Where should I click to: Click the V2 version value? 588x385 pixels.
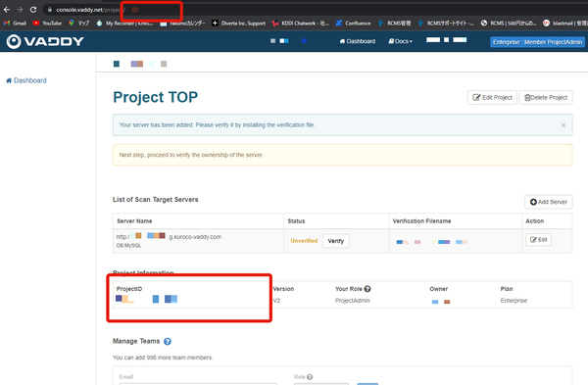click(x=276, y=301)
